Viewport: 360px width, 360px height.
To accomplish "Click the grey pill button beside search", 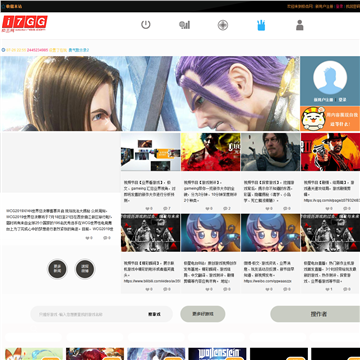I will click(203, 314).
